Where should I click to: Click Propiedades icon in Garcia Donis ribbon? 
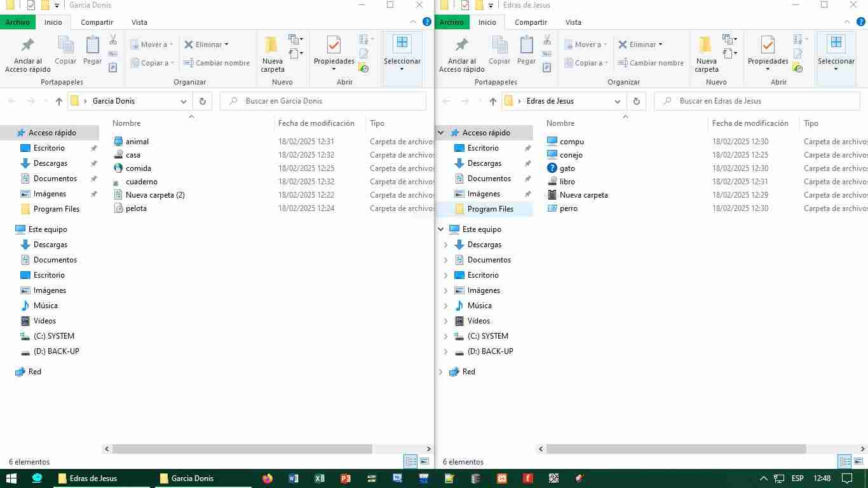pos(334,45)
